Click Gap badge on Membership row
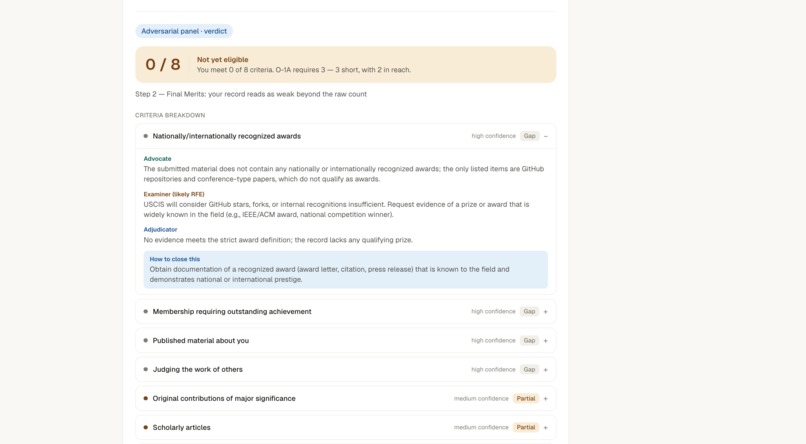The width and height of the screenshot is (806, 444). coord(529,311)
